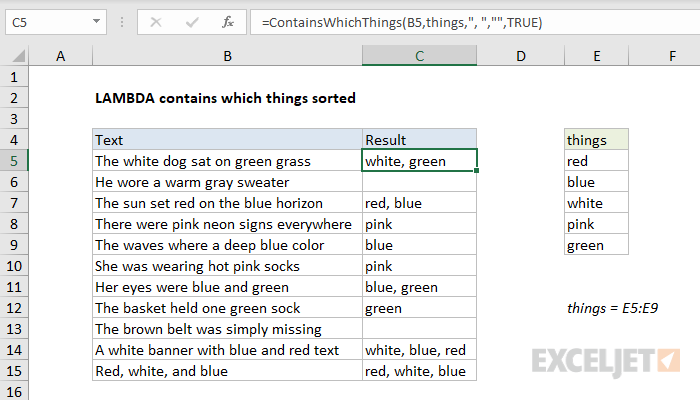Click 'white' in the things list
This screenshot has height=400, width=700.
point(596,203)
